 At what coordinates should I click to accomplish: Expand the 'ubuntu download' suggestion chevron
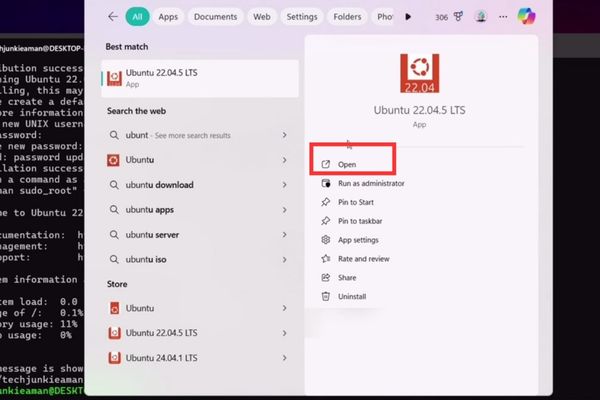click(x=286, y=185)
